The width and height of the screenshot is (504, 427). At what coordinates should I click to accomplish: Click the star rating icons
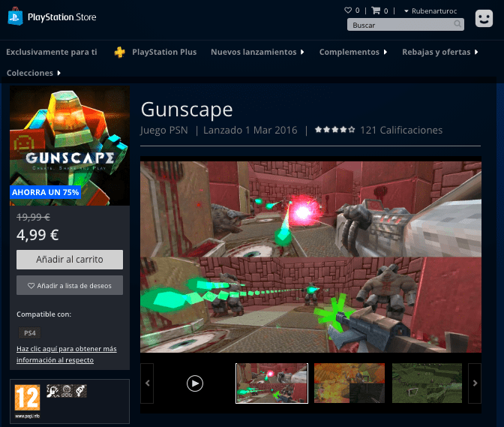(335, 130)
